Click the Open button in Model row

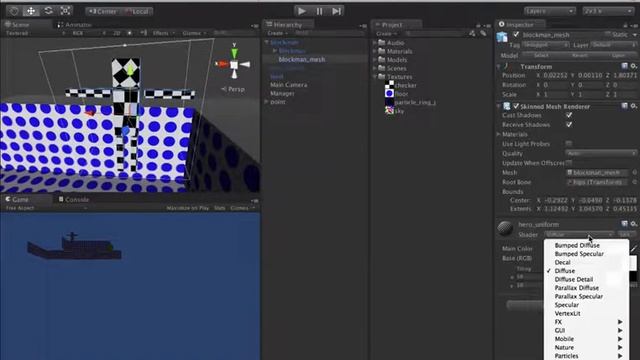tap(618, 55)
